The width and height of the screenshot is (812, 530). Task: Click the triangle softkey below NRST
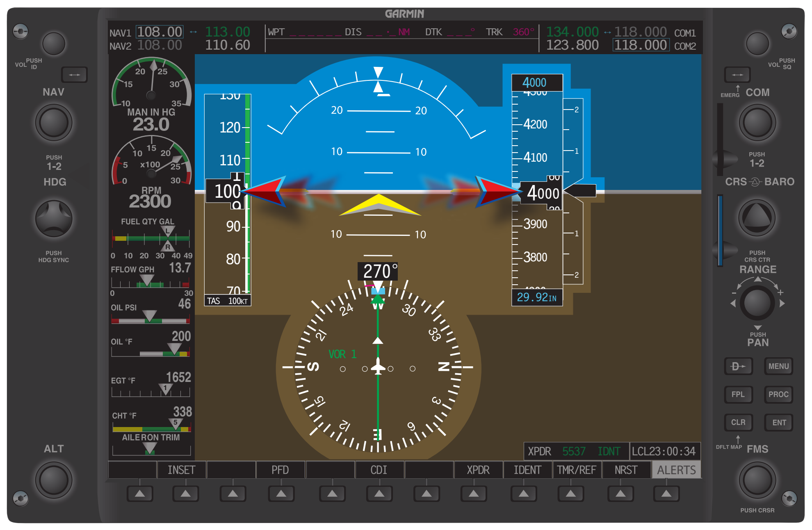click(x=620, y=493)
